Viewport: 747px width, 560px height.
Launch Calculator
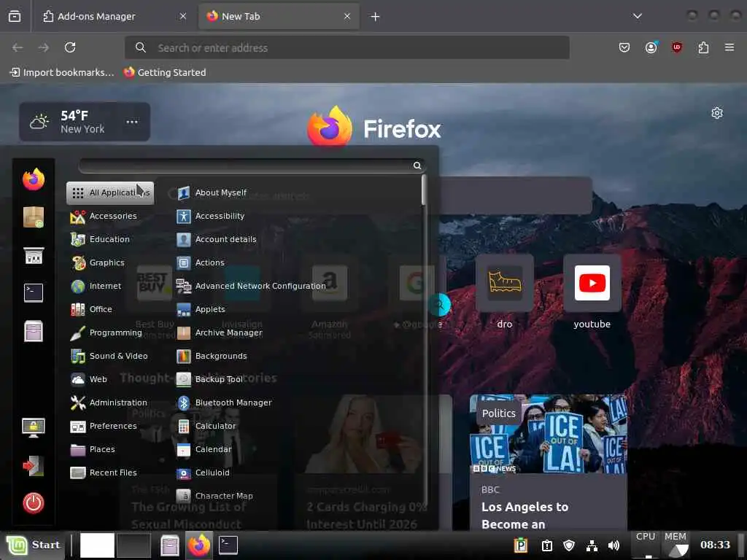click(296, 426)
